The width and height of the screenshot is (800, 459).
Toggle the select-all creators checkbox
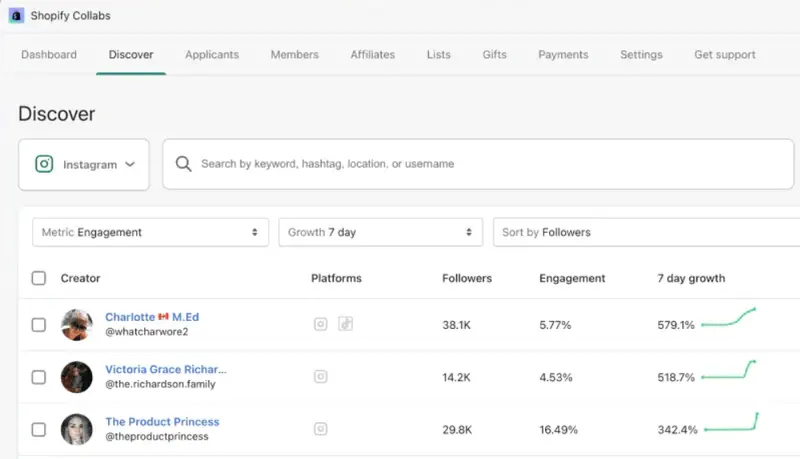click(39, 278)
